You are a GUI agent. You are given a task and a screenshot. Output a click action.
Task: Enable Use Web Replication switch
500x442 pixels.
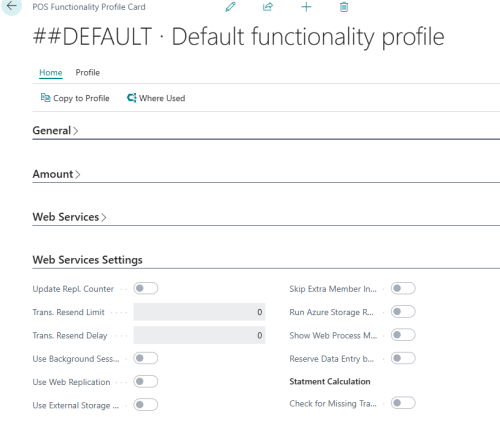tap(146, 382)
